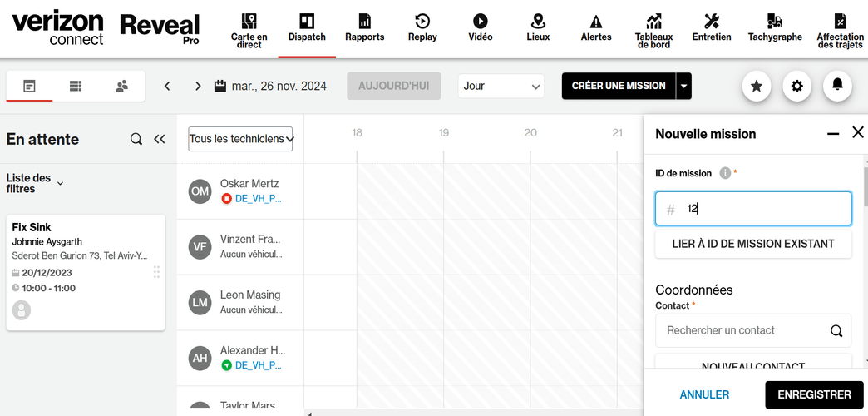Go to next day arrow
This screenshot has width=868, height=416.
coord(198,86)
